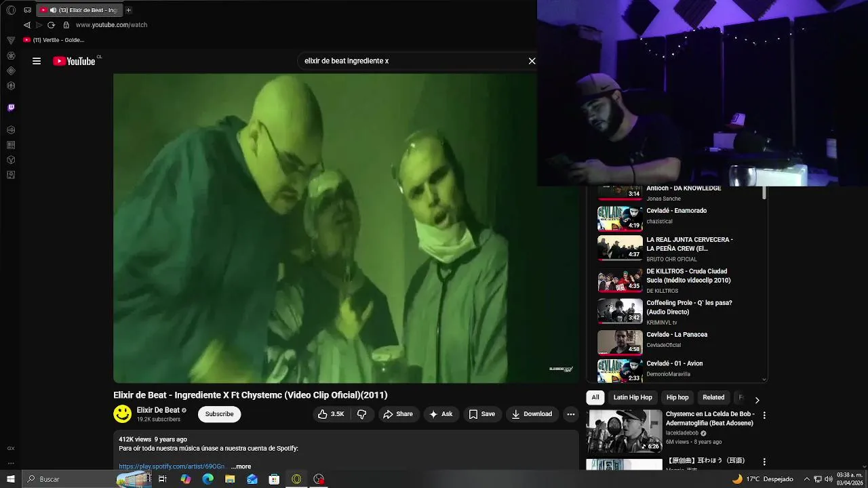Image resolution: width=868 pixels, height=488 pixels.
Task: Dislike the Ingrediente X video
Action: pyautogui.click(x=362, y=414)
